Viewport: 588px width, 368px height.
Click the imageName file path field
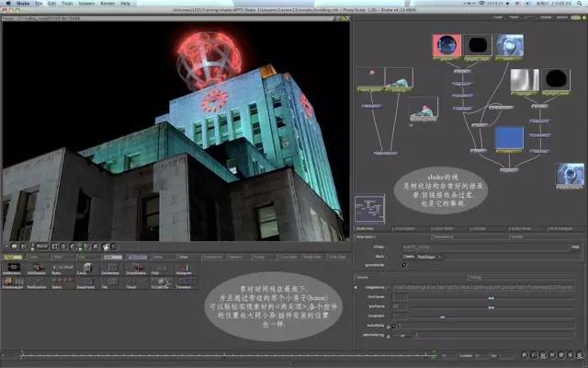(x=483, y=287)
